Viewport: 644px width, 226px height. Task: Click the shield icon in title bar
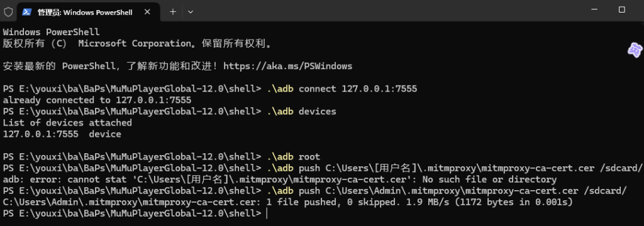coord(8,12)
